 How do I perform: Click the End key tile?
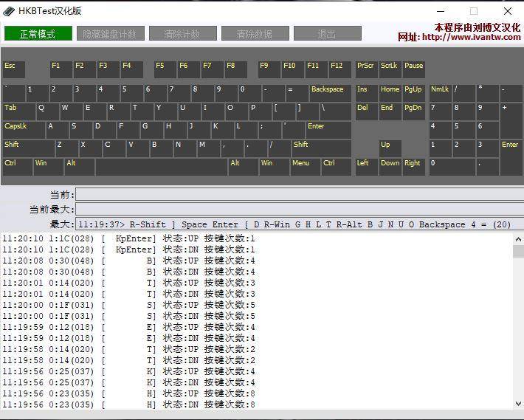pos(390,111)
